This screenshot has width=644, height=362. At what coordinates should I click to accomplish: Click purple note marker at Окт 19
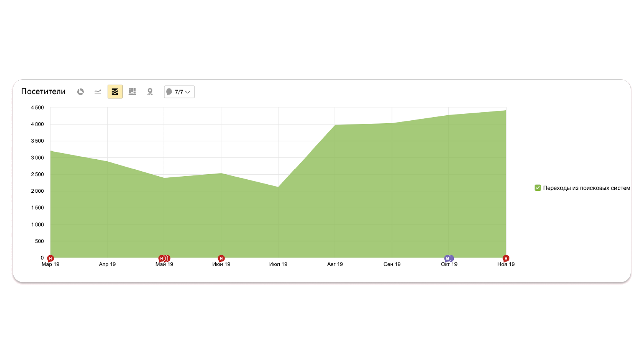pos(448,258)
